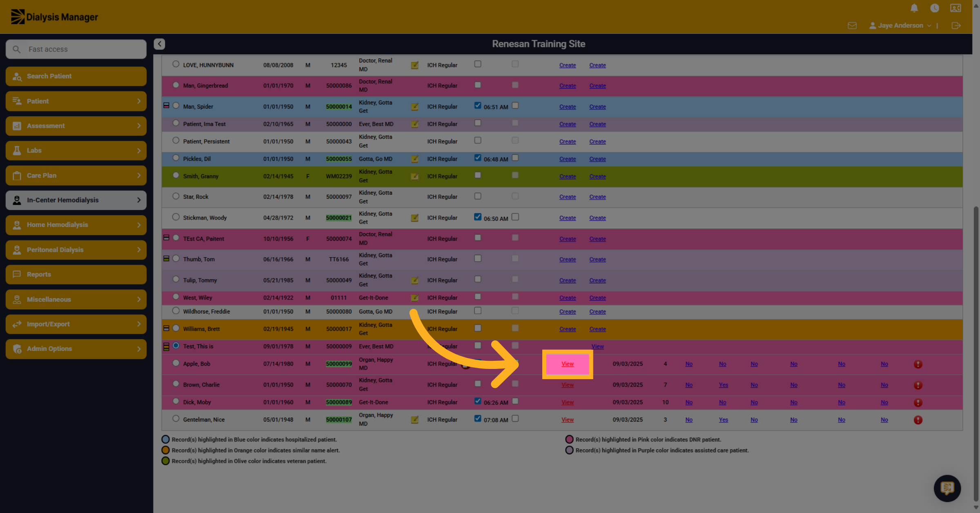980x513 pixels.
Task: Click the pink legend circle for DNR patient
Action: pyautogui.click(x=569, y=440)
